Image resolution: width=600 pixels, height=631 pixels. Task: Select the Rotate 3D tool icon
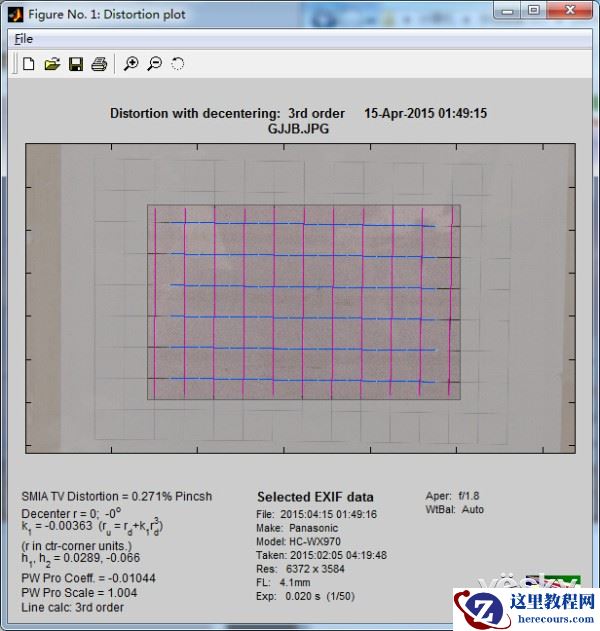tap(177, 64)
